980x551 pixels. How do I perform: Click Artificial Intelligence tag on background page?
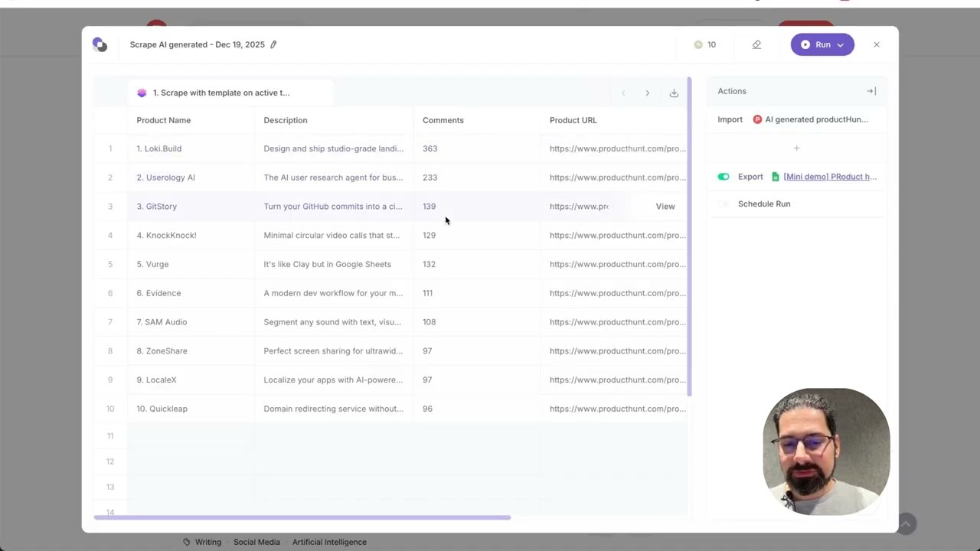pos(329,542)
